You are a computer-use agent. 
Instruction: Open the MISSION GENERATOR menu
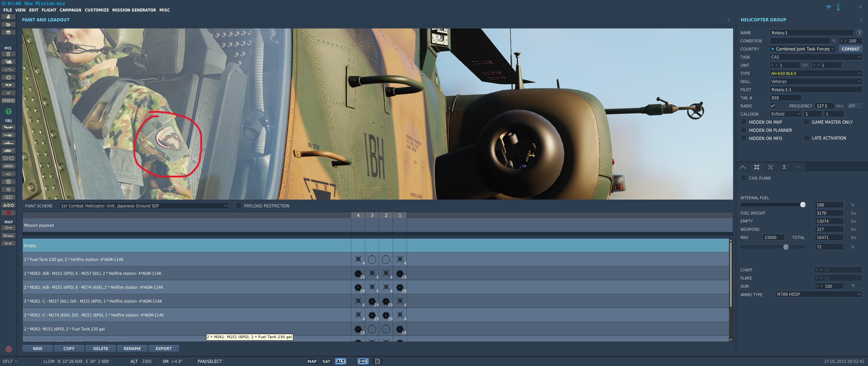(x=134, y=10)
